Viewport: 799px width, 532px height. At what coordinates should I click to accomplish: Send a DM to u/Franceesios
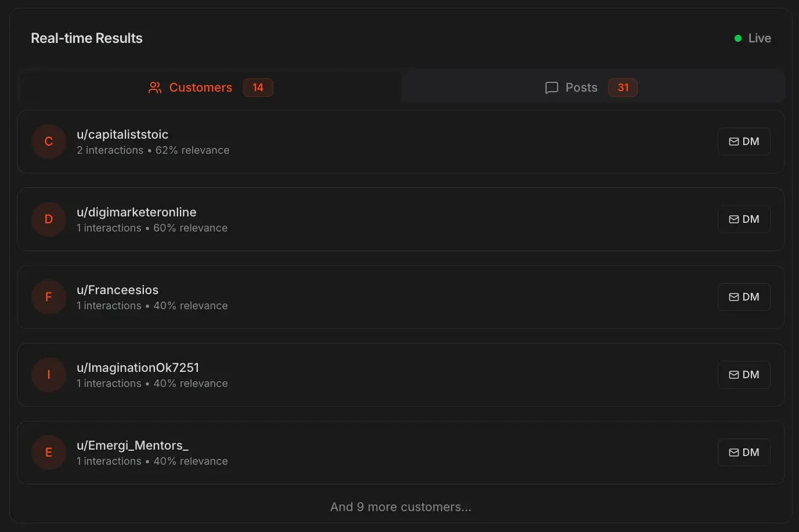click(744, 296)
